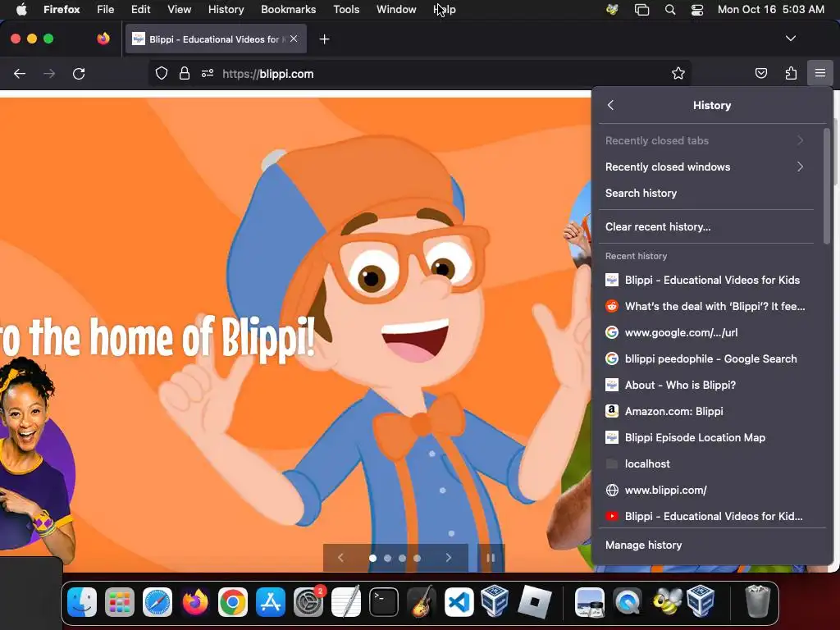
Task: Open System Settings from the Dock
Action: (x=308, y=601)
